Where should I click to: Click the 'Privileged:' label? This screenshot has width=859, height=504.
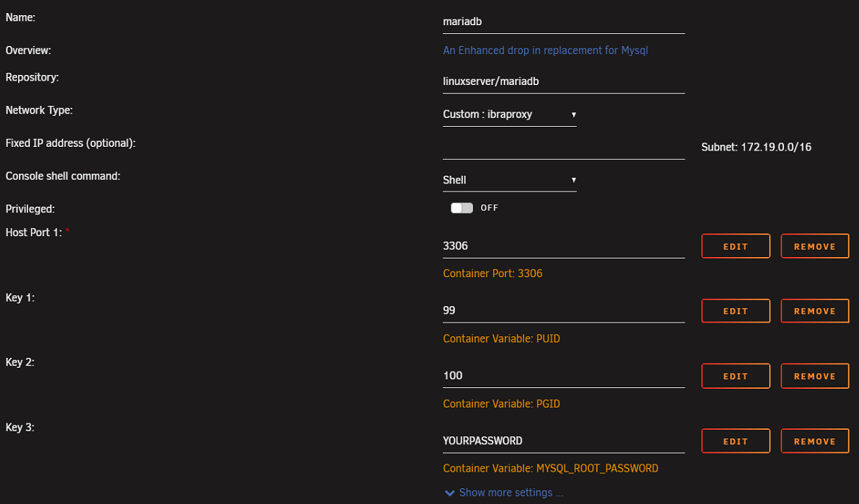pos(30,209)
